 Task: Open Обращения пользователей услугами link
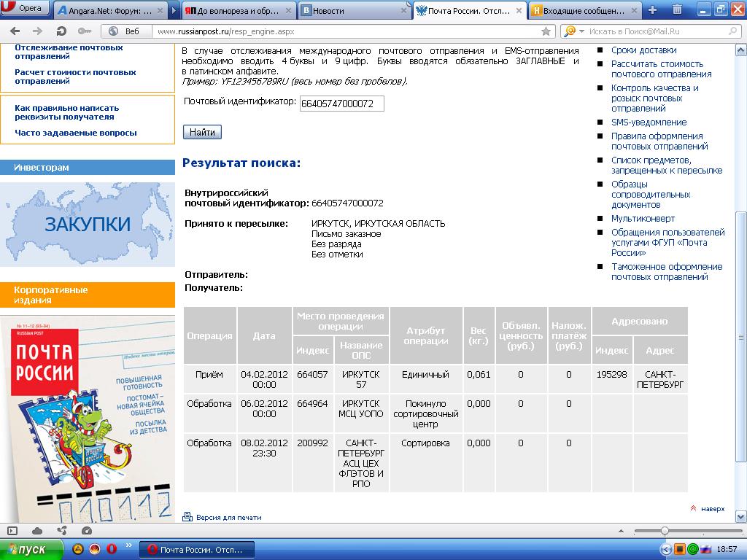click(x=668, y=242)
